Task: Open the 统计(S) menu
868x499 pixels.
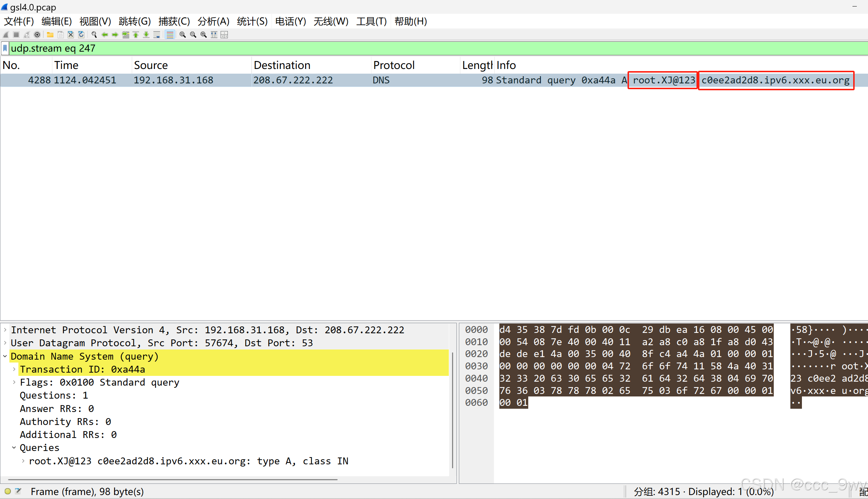Action: tap(252, 21)
